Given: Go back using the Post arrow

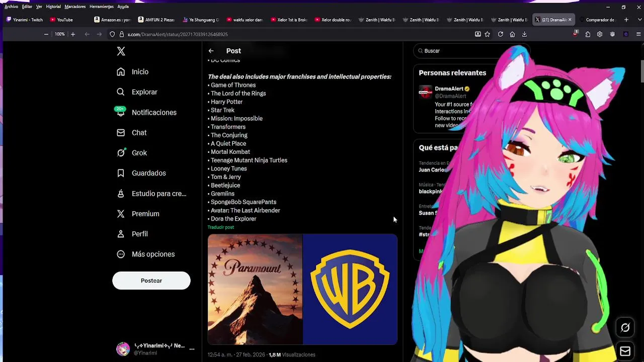Looking at the screenshot, I should (x=211, y=51).
